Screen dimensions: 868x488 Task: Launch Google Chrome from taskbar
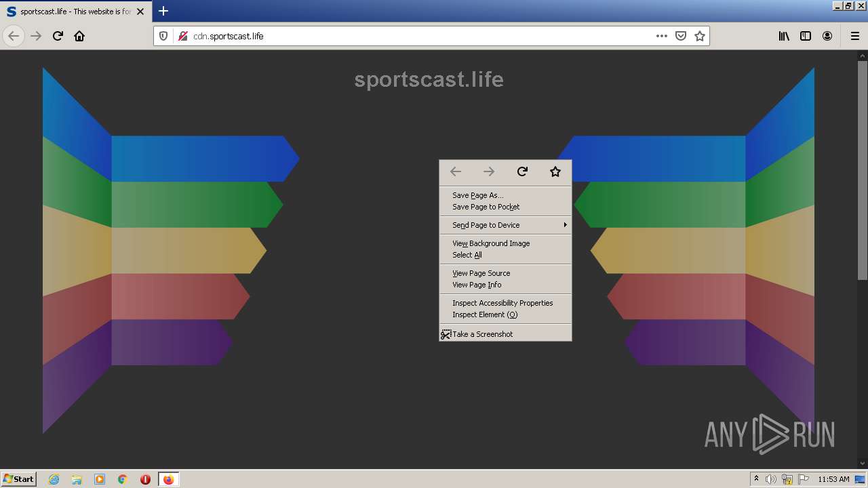[123, 479]
